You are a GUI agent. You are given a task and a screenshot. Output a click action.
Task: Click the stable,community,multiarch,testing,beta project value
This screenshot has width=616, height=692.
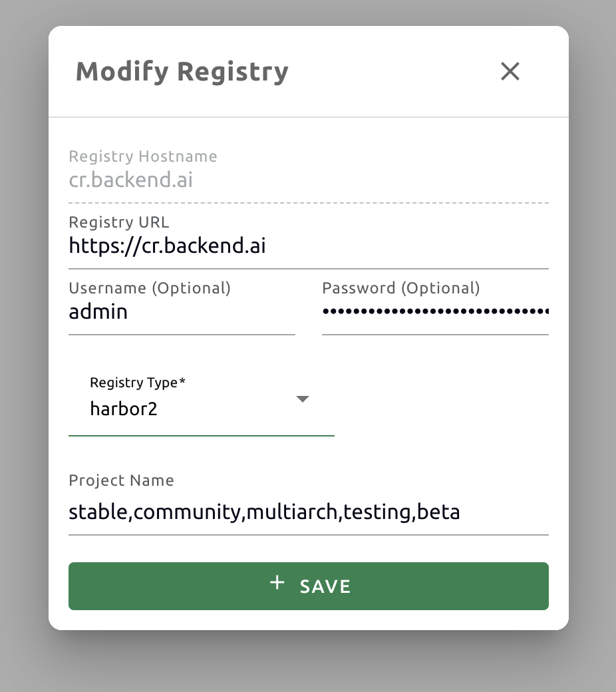[x=264, y=512]
